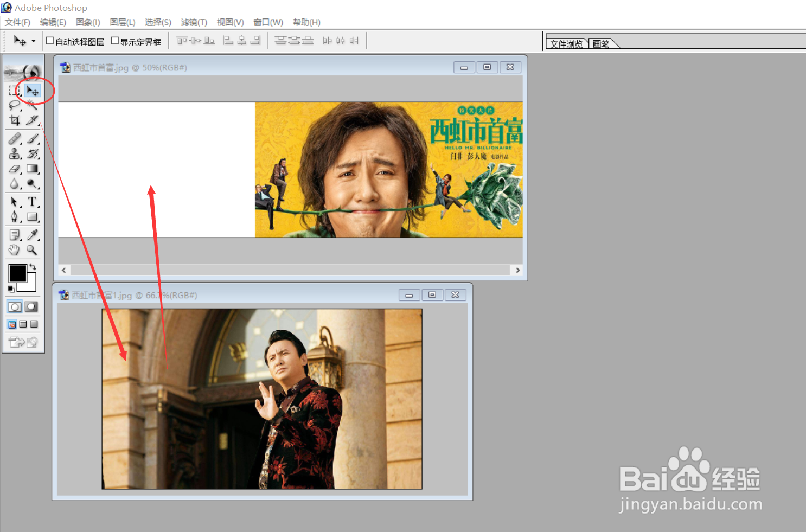Open the 编辑(E) menu

53,22
